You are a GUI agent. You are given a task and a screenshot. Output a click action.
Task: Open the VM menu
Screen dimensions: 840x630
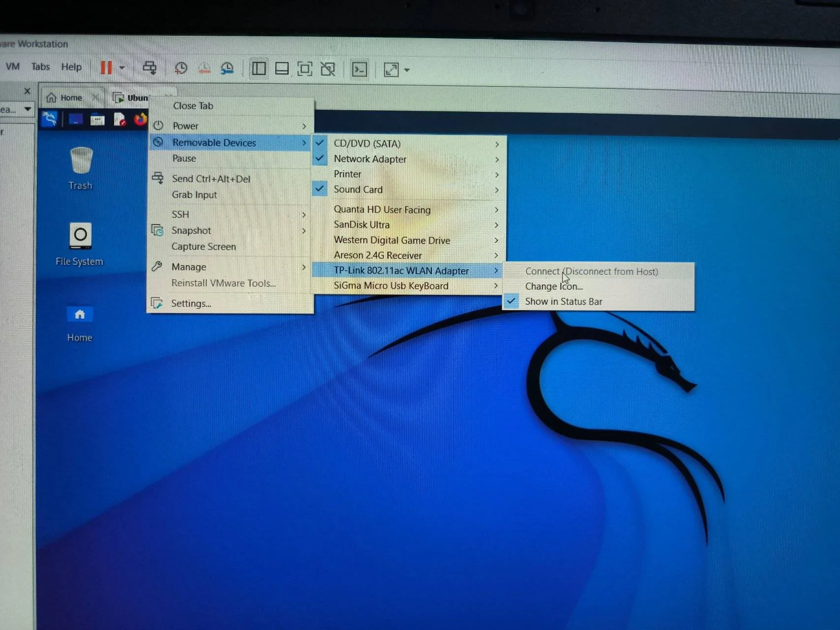[13, 66]
